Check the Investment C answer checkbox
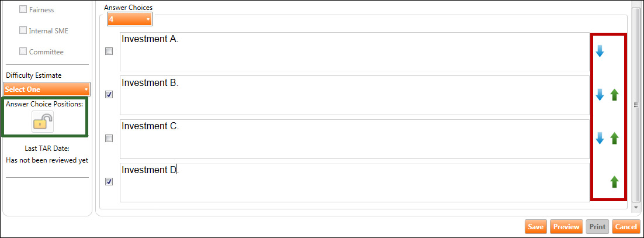This screenshot has height=238, width=644. tap(109, 139)
